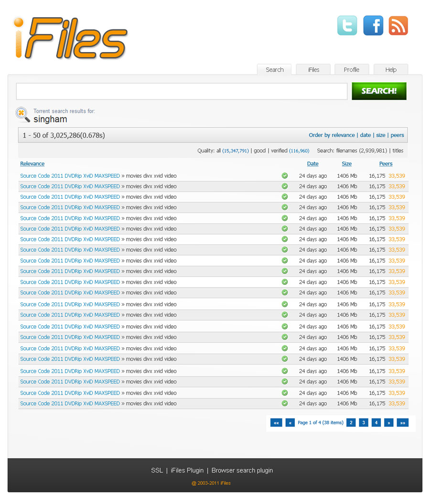
Task: Click 'Page 1 of 4 (38 items)' text
Action: tap(321, 423)
